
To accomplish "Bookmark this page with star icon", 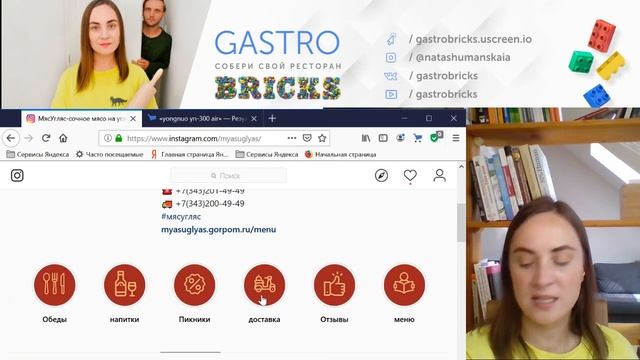I will [322, 138].
